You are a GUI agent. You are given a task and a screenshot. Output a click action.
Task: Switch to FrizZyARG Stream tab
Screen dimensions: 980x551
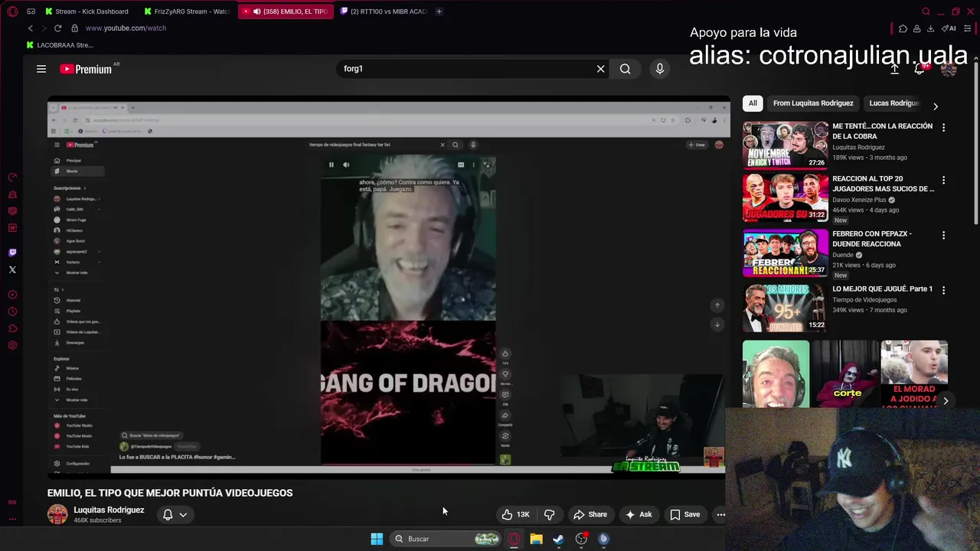186,11
